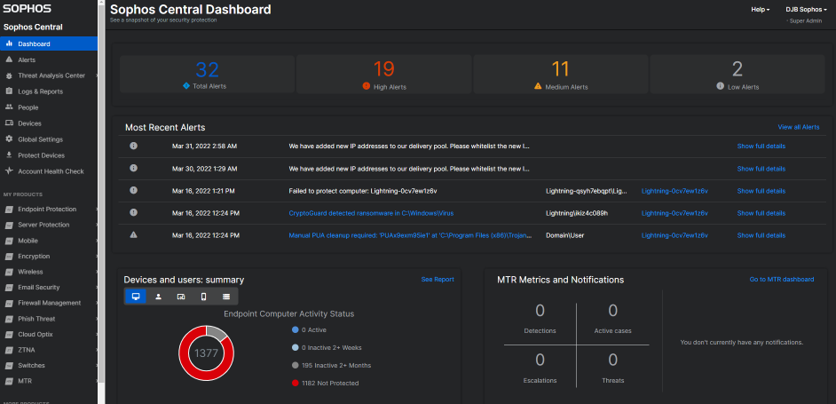836x404 pixels.
Task: Open CryptoGuard detected ransomware alert link
Action: pos(371,213)
